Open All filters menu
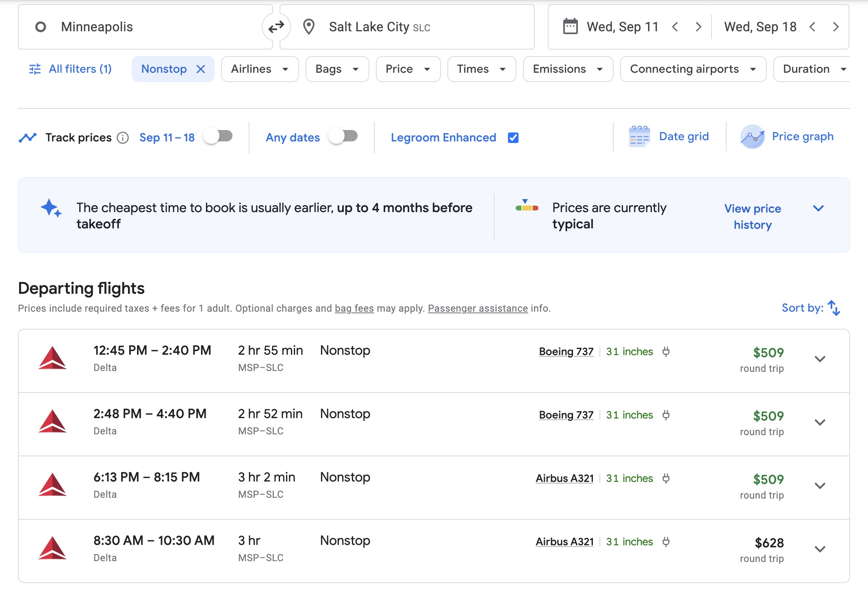 pyautogui.click(x=70, y=69)
